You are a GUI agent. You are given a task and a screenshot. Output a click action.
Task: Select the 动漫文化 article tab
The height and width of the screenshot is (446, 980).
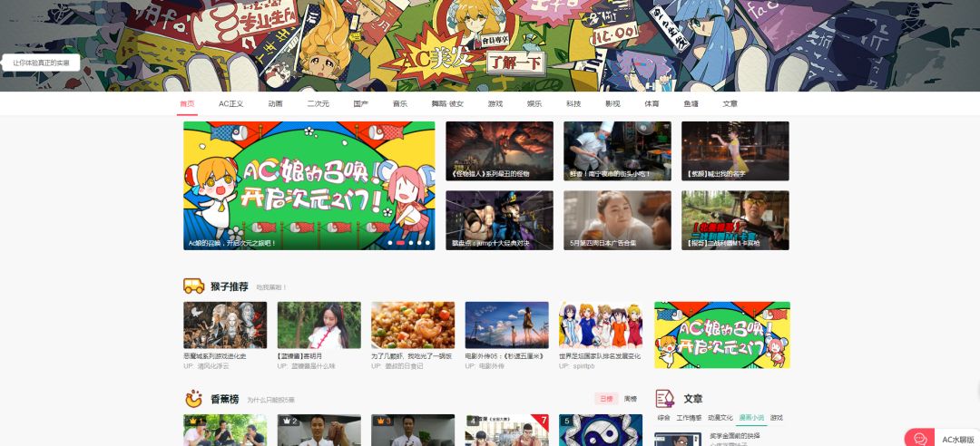pyautogui.click(x=720, y=417)
